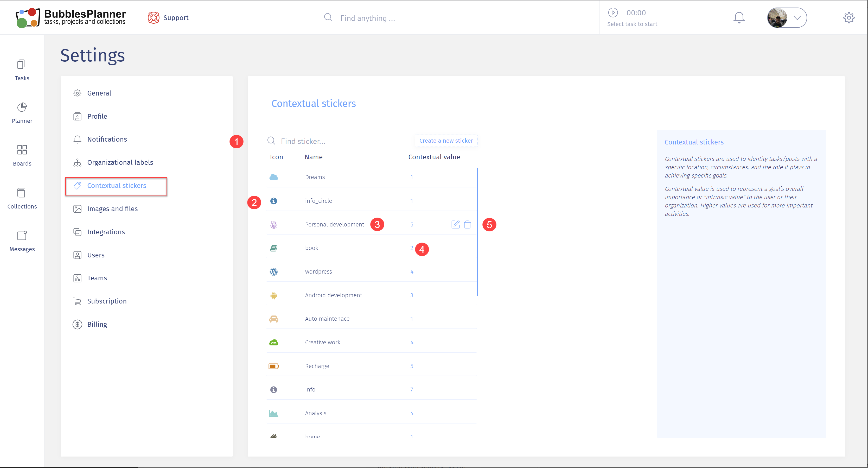The height and width of the screenshot is (468, 868).
Task: Click Select task to start
Action: (632, 24)
